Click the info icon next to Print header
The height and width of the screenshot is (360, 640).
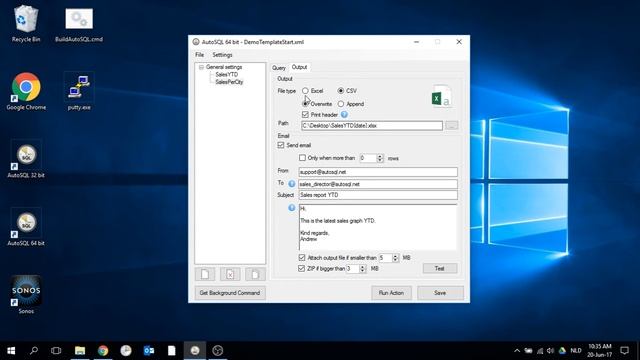(344, 115)
